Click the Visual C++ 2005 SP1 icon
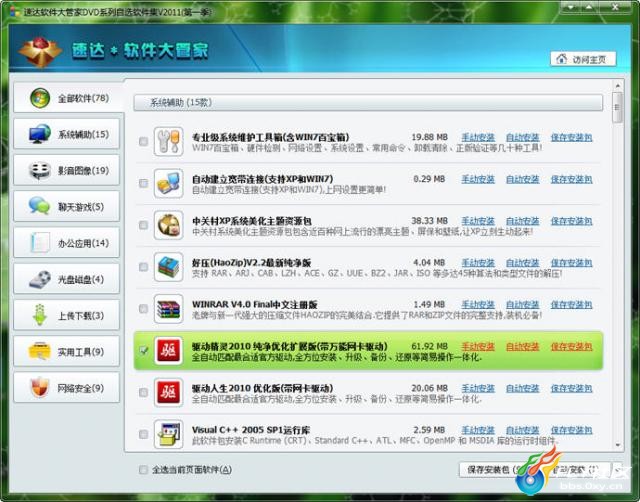 pyautogui.click(x=169, y=434)
